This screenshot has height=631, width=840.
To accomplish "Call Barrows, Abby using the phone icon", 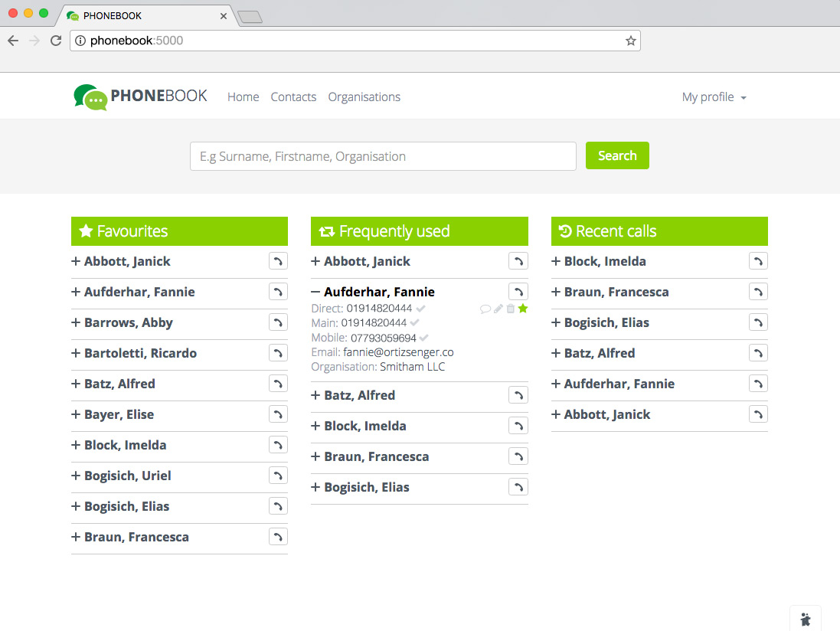I will (278, 322).
